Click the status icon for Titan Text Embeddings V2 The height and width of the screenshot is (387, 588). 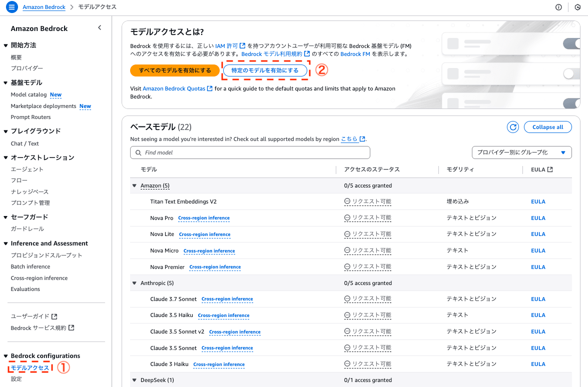pos(347,201)
